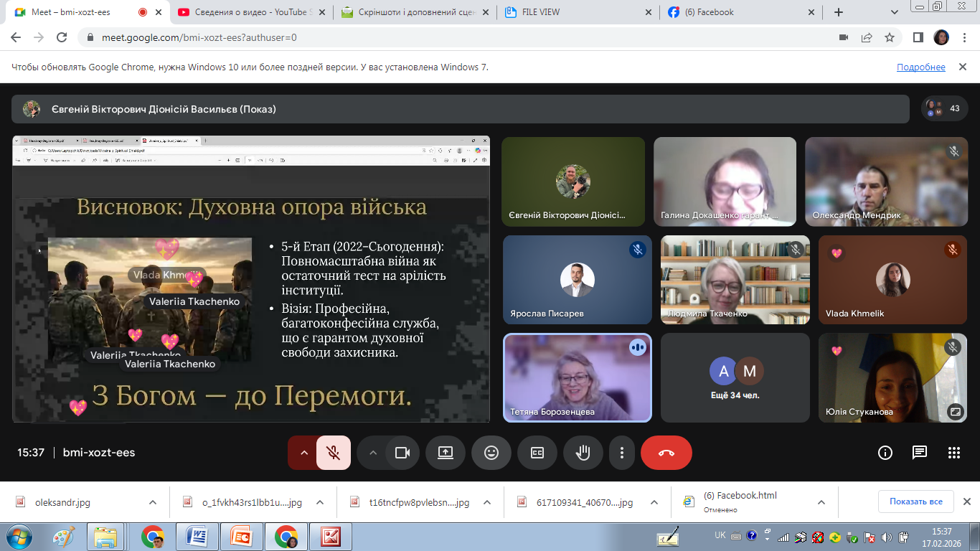Open the emoji reactions panel
Image resolution: width=980 pixels, height=551 pixels.
coord(491,453)
